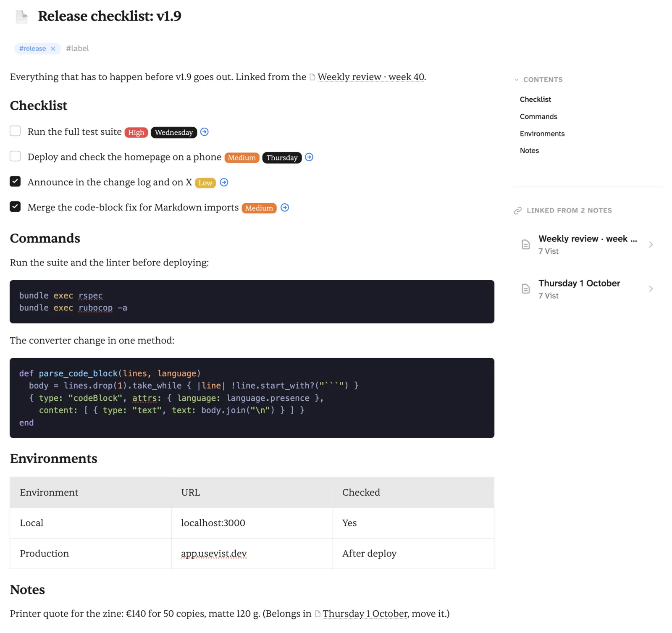Click the Wednesday due-date badge

[174, 132]
